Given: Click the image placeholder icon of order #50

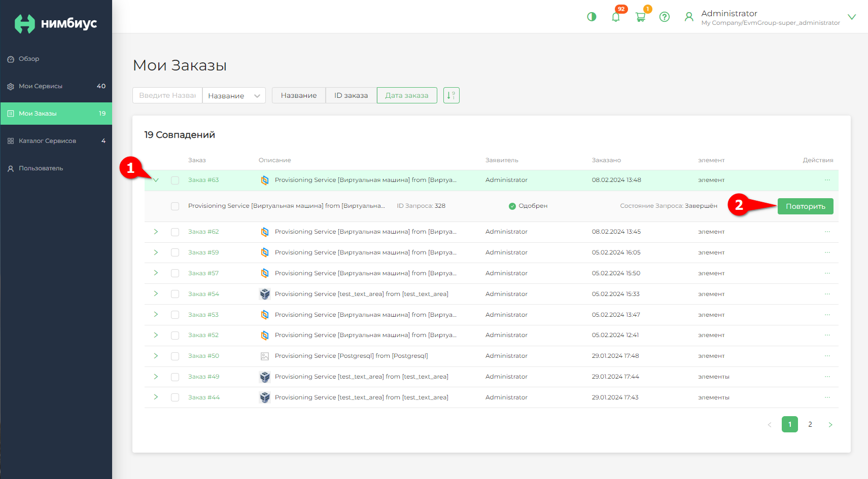Looking at the screenshot, I should coord(265,356).
